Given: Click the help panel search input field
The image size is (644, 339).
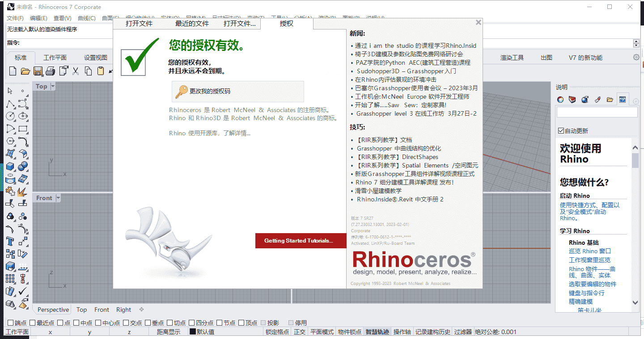Looking at the screenshot, I should [x=597, y=112].
